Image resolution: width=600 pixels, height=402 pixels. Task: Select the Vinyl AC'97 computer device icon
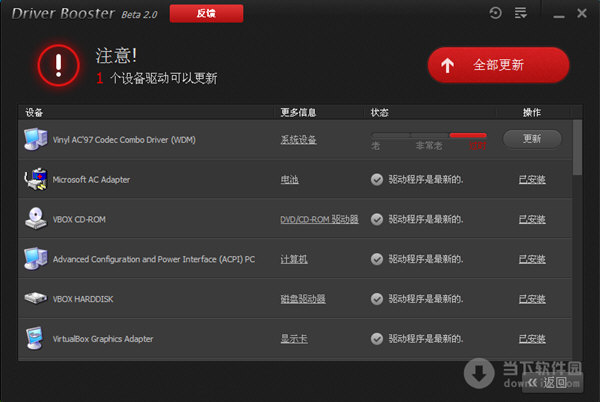[36, 139]
